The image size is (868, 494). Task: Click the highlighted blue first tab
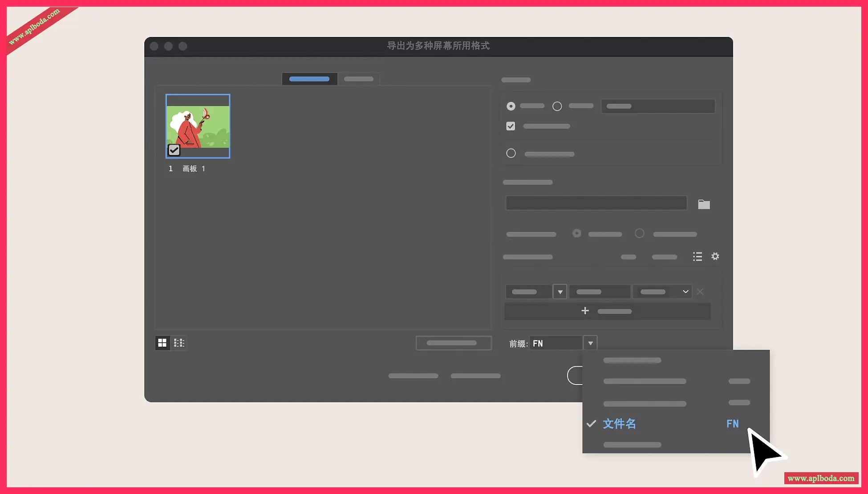click(309, 79)
